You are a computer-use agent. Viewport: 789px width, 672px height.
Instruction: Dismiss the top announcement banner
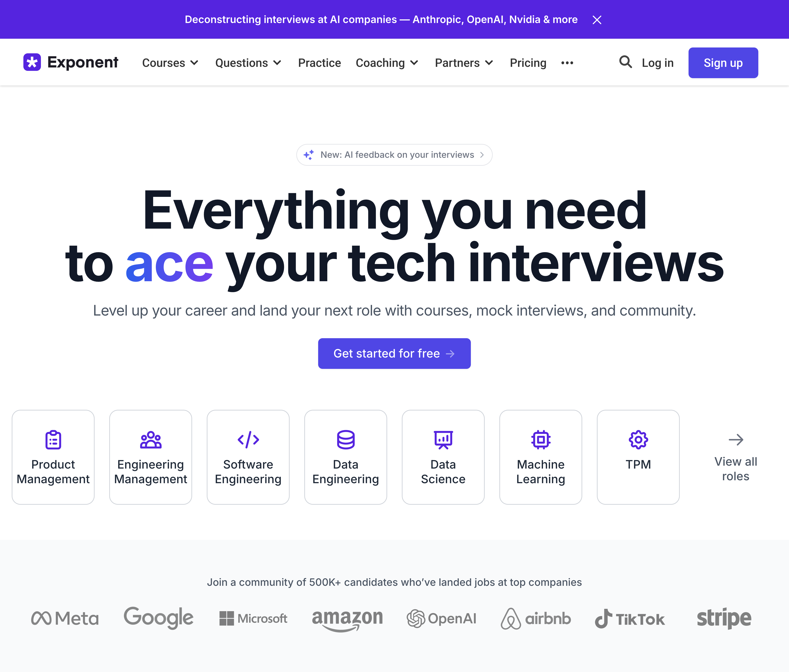click(x=597, y=20)
